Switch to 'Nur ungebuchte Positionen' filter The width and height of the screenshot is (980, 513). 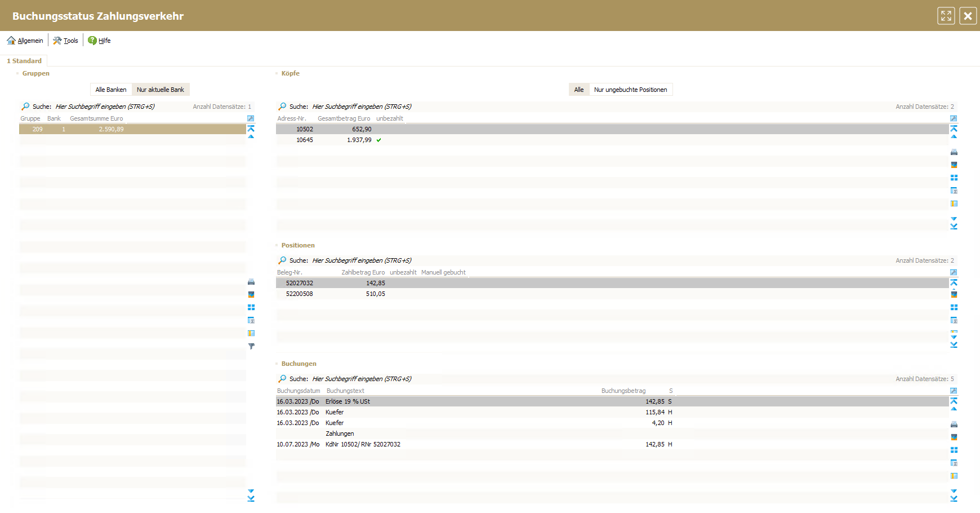pos(630,90)
